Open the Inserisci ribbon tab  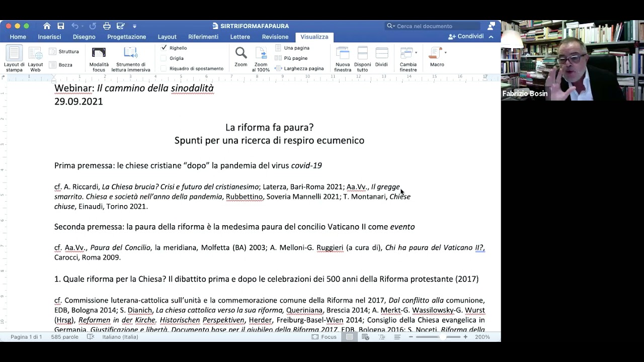(x=49, y=37)
